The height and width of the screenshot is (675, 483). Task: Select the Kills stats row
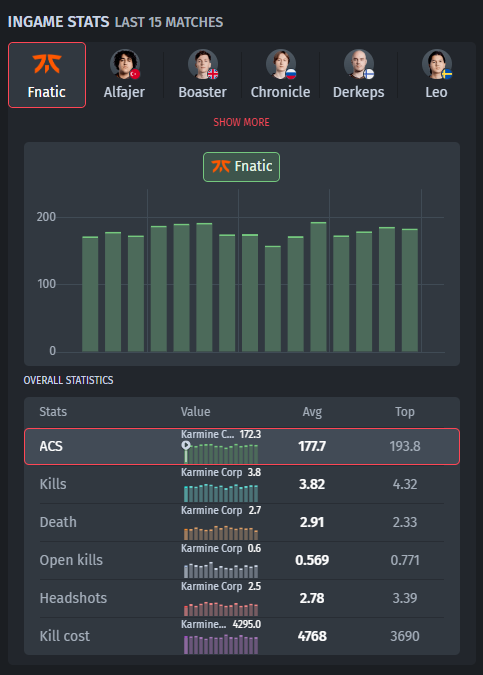(242, 484)
